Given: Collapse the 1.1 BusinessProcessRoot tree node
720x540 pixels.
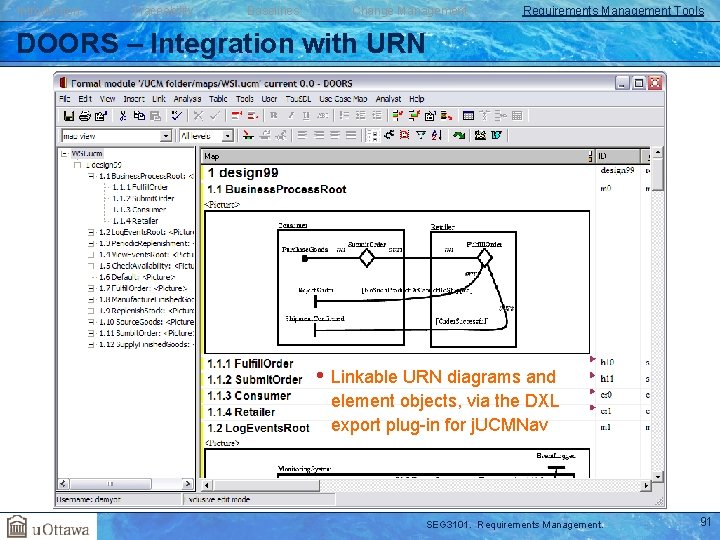Looking at the screenshot, I should [x=91, y=176].
